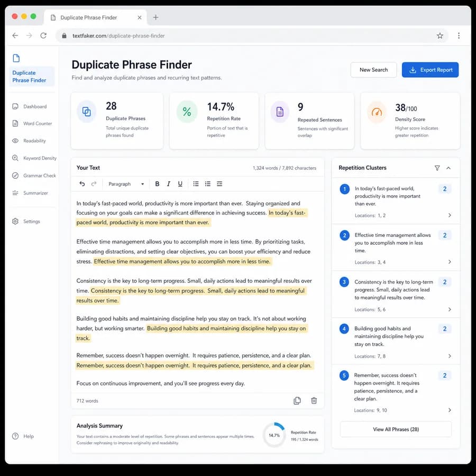476x476 pixels.
Task: Click highlighted 'Remember, success doesn't happen overnight' sentence
Action: pos(194,365)
